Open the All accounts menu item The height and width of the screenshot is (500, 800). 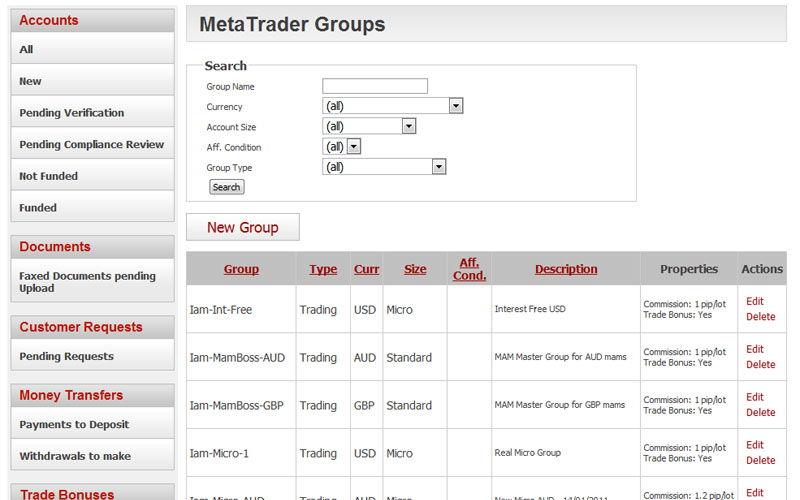pos(92,49)
